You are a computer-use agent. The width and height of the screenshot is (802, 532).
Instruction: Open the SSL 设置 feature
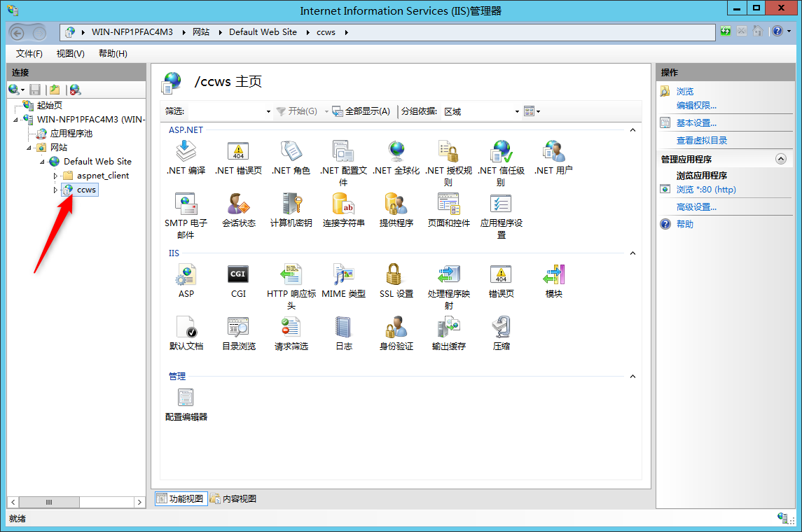[396, 281]
